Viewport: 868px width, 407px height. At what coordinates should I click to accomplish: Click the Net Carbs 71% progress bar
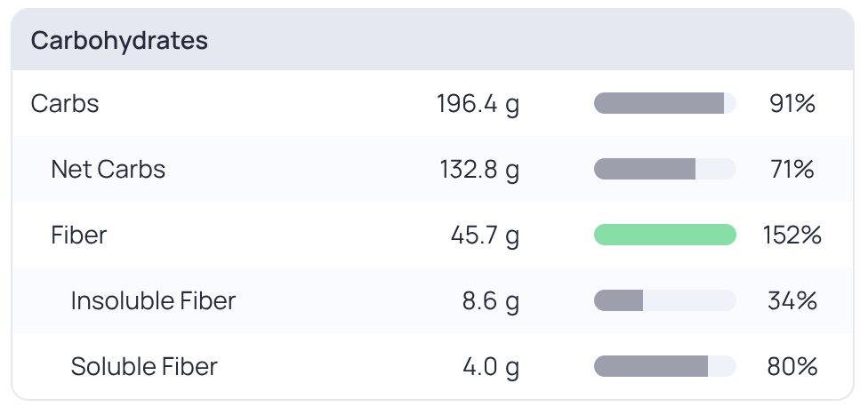(x=665, y=169)
